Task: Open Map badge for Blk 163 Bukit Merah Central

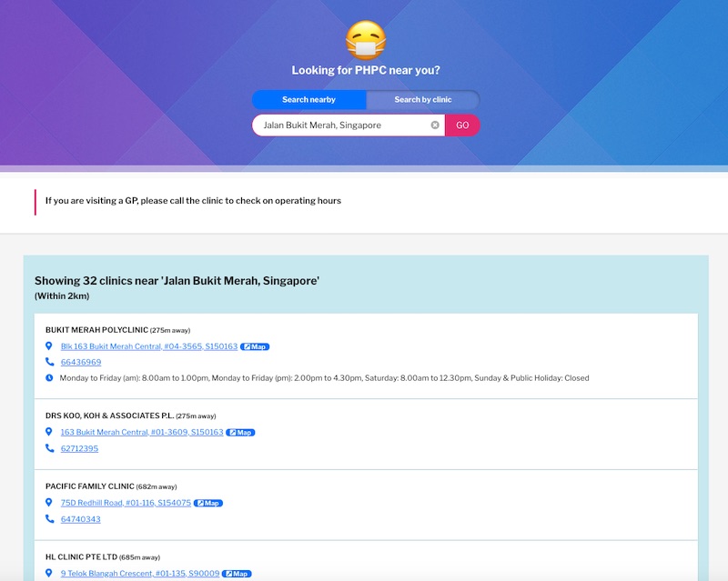Action: point(255,346)
